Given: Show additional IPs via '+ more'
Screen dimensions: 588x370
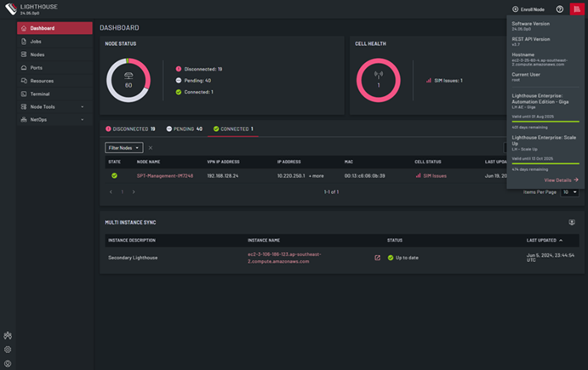Looking at the screenshot, I should [x=316, y=176].
